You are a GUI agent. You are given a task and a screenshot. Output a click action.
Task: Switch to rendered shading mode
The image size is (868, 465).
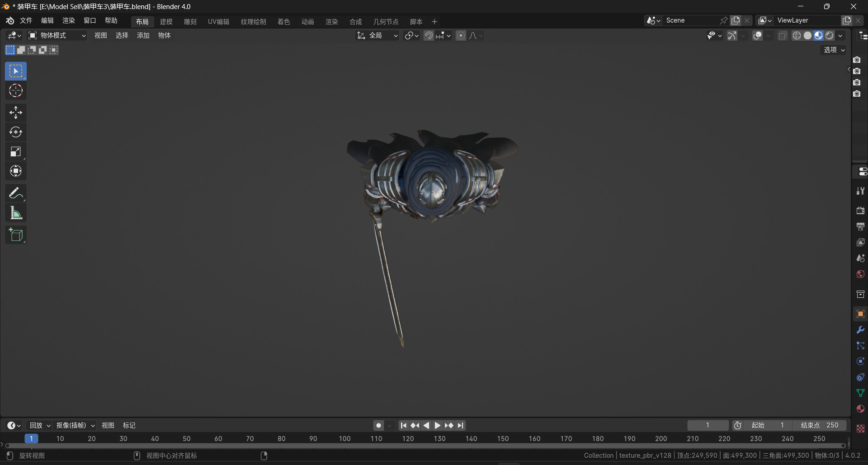(830, 36)
